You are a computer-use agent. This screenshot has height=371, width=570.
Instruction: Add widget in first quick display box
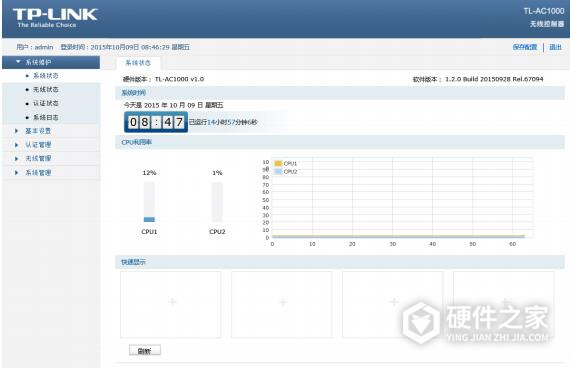[x=171, y=305]
